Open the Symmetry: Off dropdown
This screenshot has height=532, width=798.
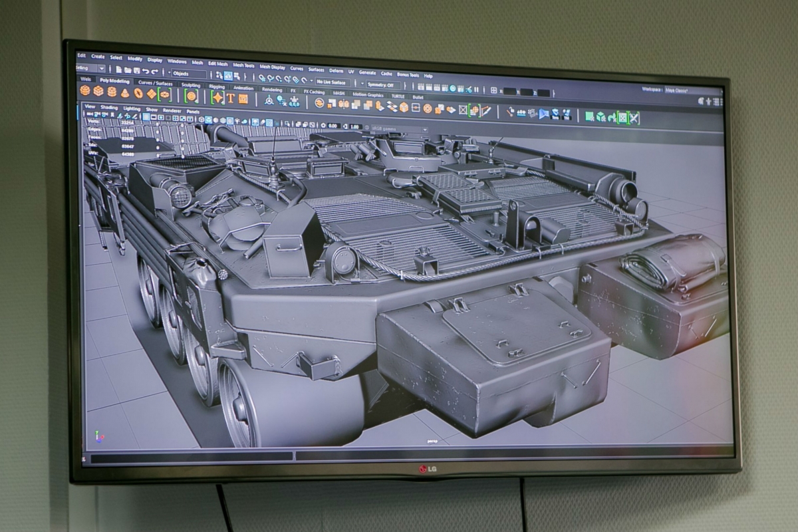pos(384,84)
